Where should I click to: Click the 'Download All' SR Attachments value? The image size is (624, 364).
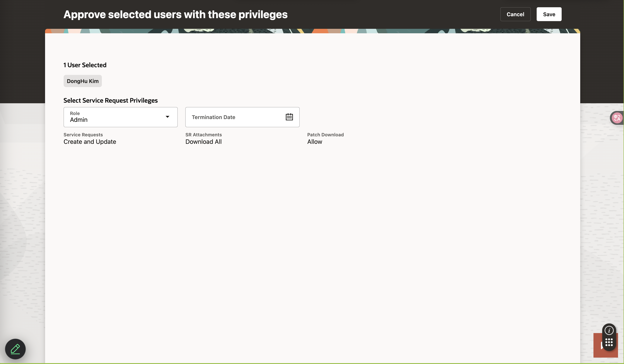pos(203,141)
